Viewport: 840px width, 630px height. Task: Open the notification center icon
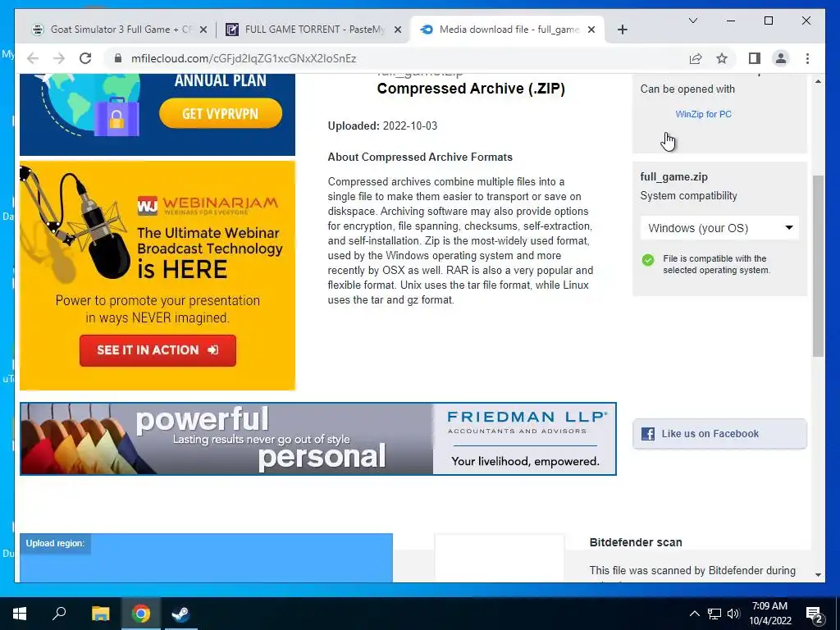815,614
